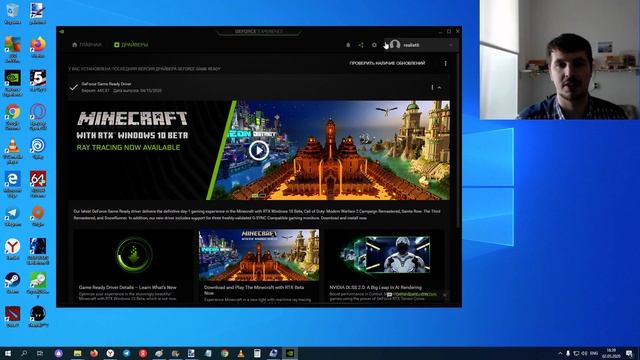Open Game Ready Driver Details article card
640x360 pixels.
click(133, 266)
